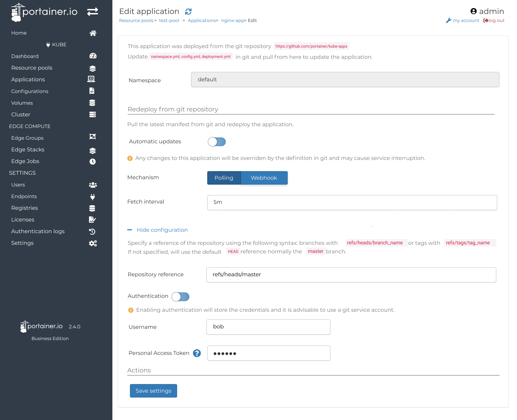Open Dashboard in the sidebar

[25, 56]
